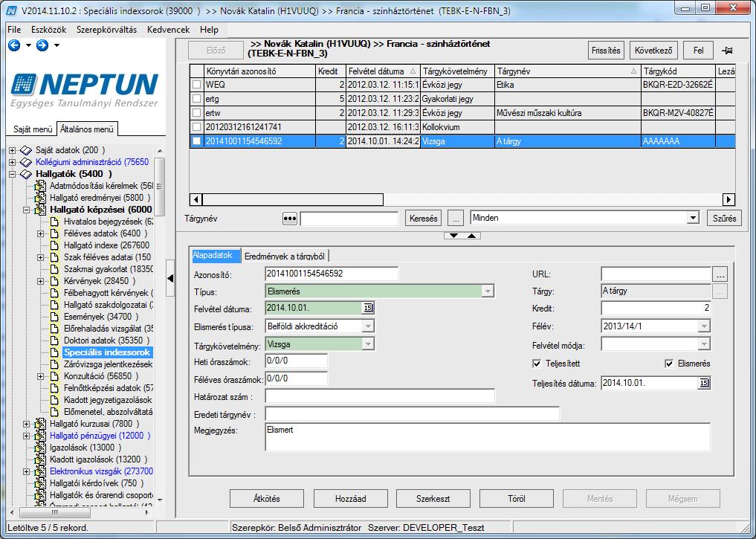Tick the checkbox for WEQ row
The width and height of the screenshot is (756, 539).
[196, 85]
